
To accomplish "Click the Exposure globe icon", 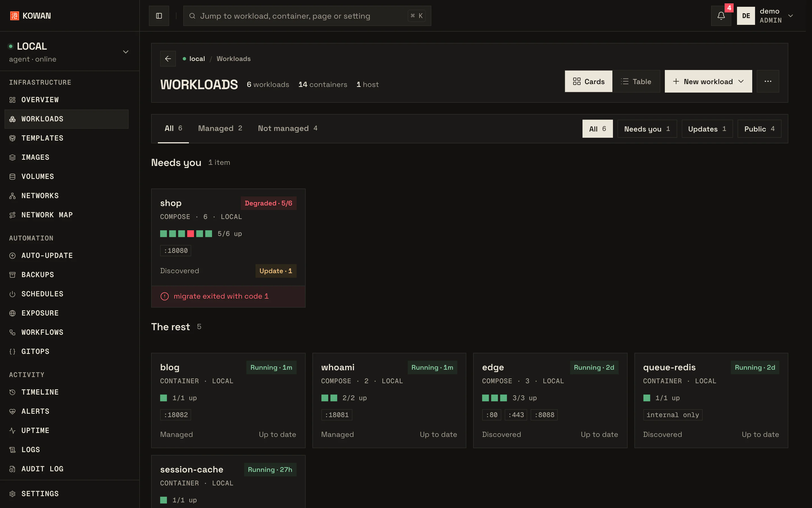I will tap(12, 313).
